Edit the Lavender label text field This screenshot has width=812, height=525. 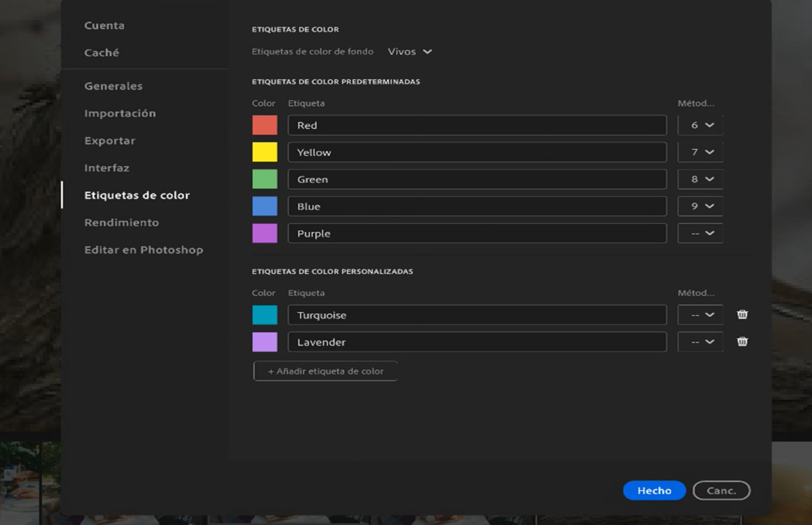(x=477, y=342)
